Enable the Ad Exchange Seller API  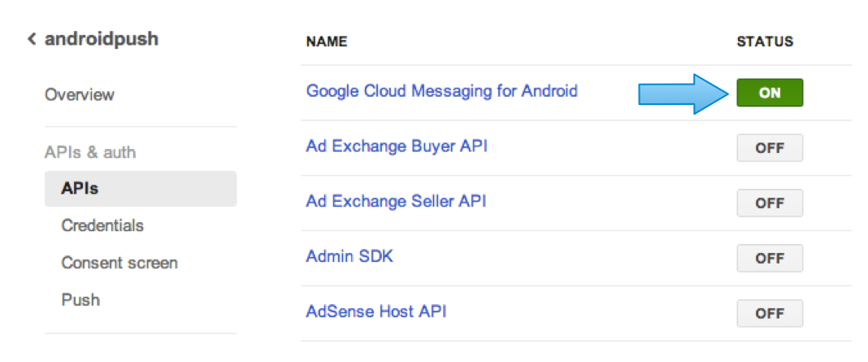(769, 203)
